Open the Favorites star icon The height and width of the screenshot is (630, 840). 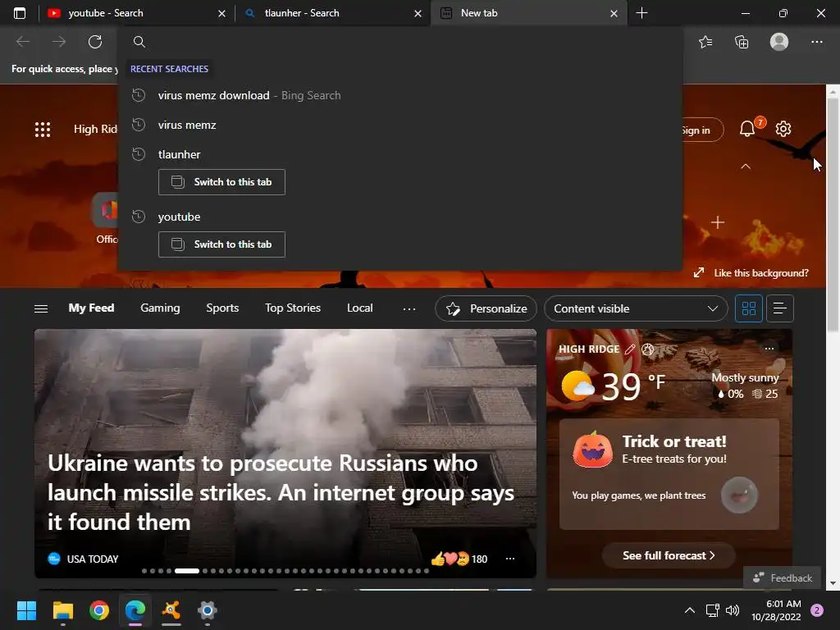[705, 42]
